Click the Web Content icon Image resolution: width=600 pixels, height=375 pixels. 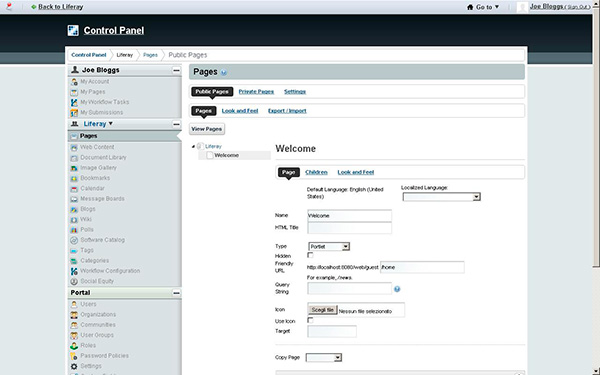click(74, 147)
